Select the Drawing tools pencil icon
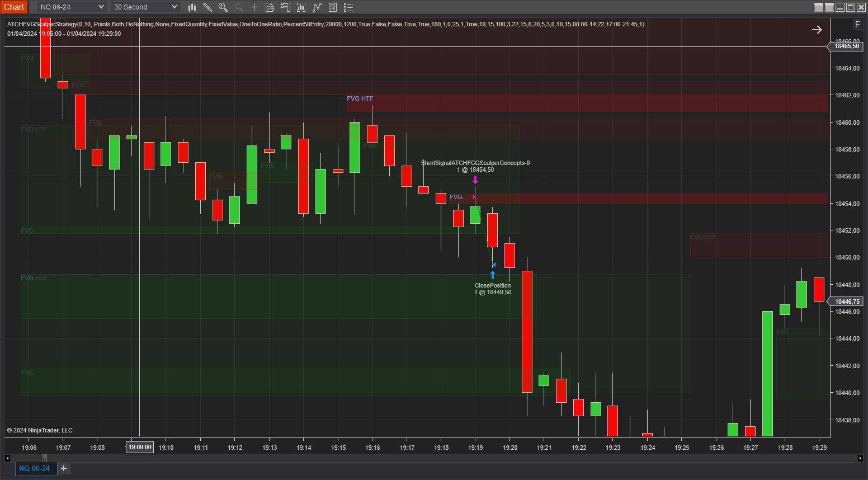The height and width of the screenshot is (480, 868). (x=207, y=7)
